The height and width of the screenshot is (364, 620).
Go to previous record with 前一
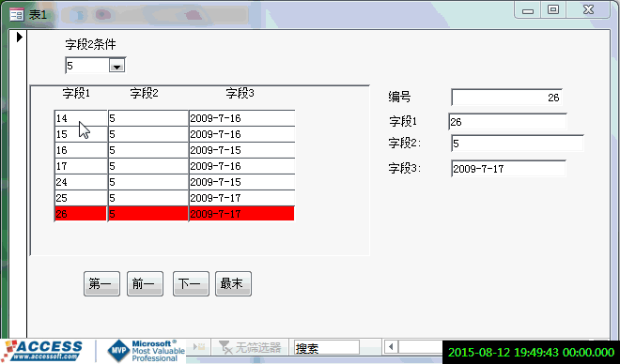(x=145, y=283)
